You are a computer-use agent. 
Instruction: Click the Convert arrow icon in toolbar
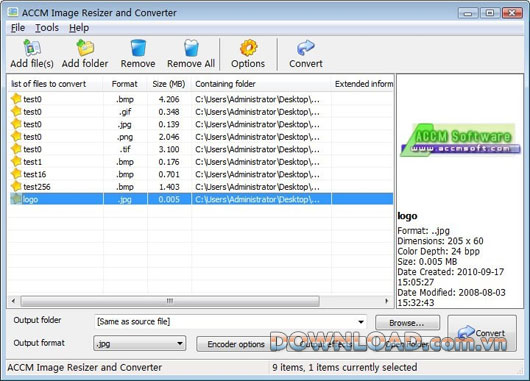coord(306,48)
